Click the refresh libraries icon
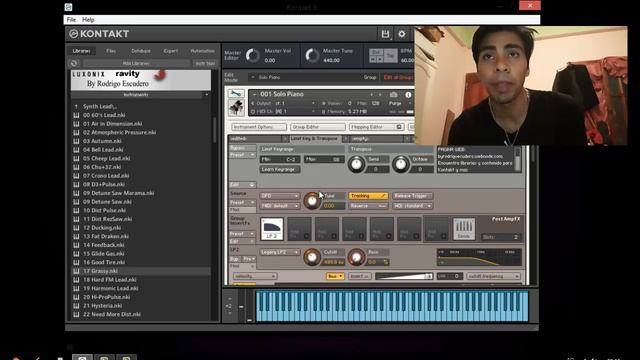The image size is (640, 360). pyautogui.click(x=74, y=63)
